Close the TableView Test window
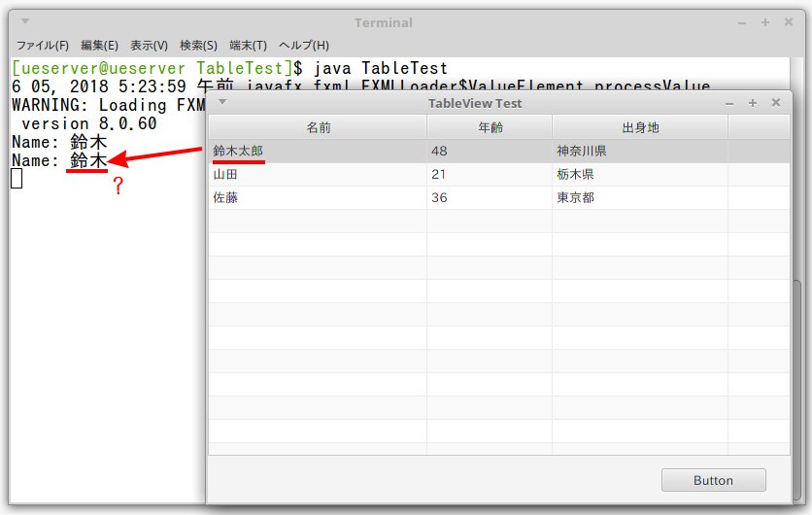 [776, 103]
